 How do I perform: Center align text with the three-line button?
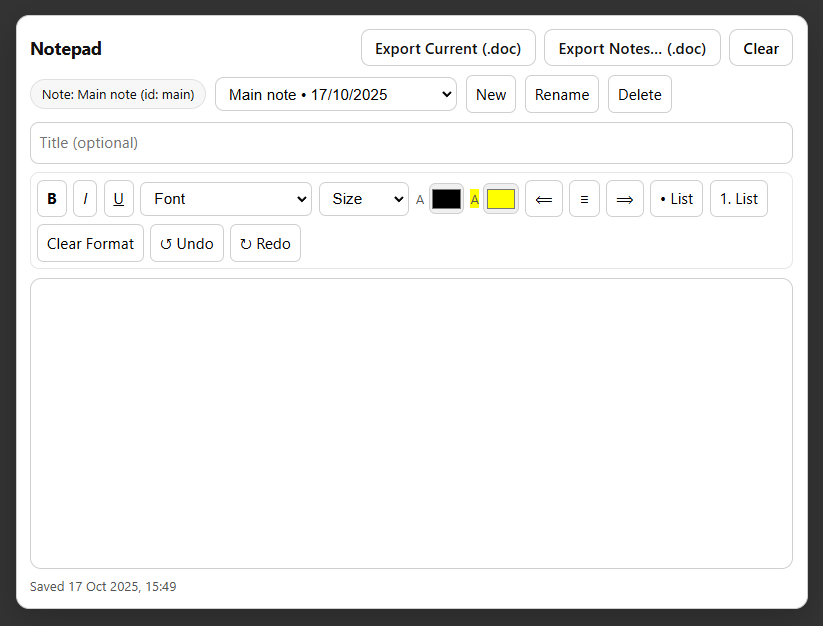(x=584, y=199)
